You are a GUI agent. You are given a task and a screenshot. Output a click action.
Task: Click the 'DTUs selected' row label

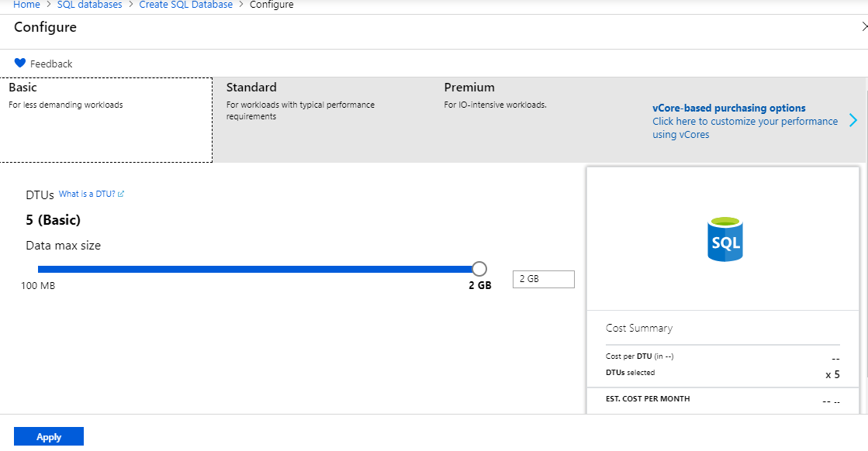[x=630, y=373]
